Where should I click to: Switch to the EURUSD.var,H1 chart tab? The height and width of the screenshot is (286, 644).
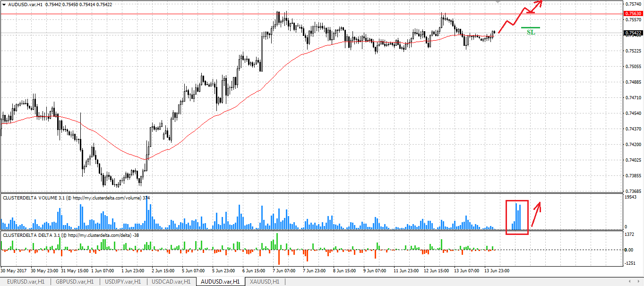pos(26,282)
